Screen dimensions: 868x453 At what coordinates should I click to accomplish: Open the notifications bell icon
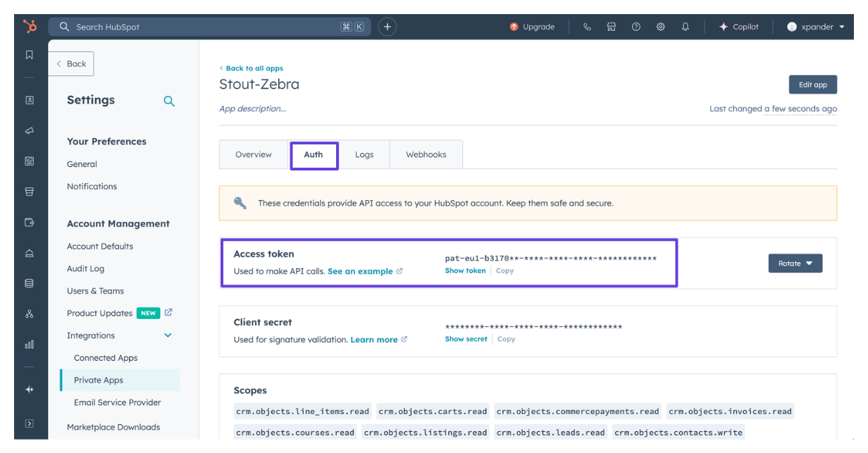click(x=686, y=27)
